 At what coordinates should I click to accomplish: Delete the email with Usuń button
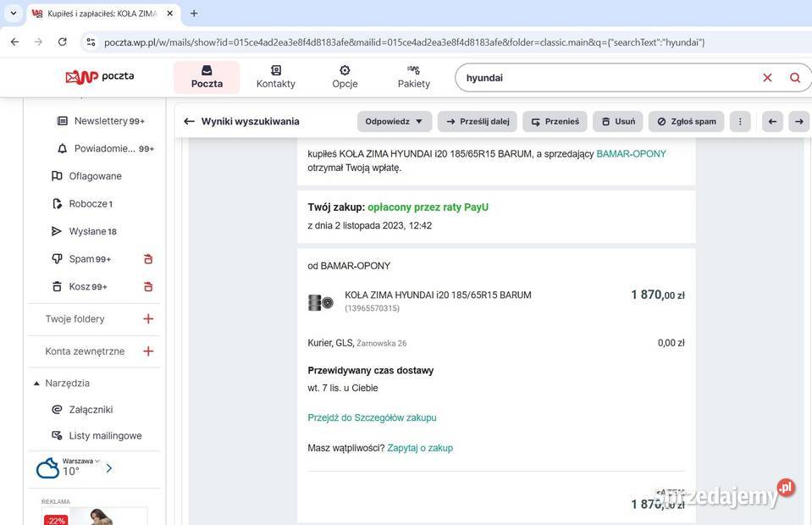[618, 122]
